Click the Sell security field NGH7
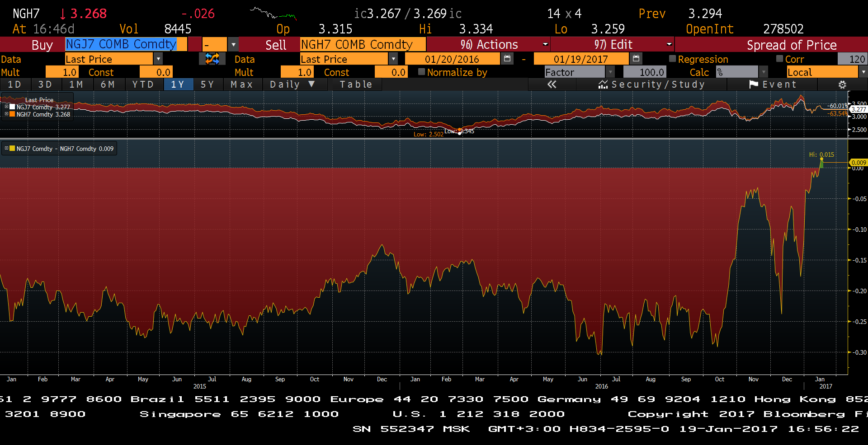The height and width of the screenshot is (445, 868). point(363,44)
